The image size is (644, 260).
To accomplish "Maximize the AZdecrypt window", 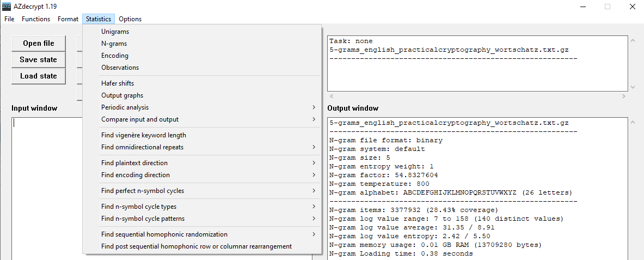I will click(x=608, y=7).
